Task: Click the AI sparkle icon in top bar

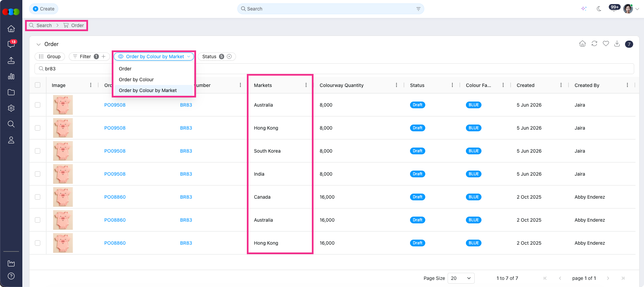Action: pyautogui.click(x=584, y=9)
